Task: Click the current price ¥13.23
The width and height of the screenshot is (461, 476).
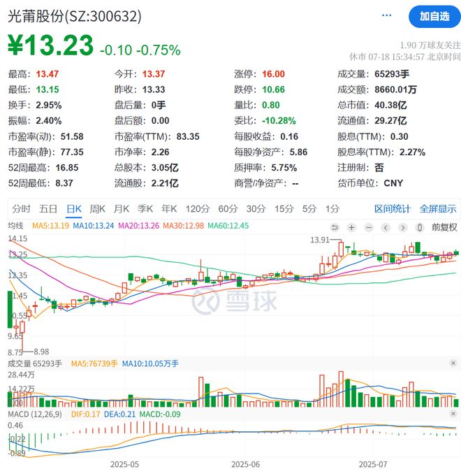Action: point(51,45)
